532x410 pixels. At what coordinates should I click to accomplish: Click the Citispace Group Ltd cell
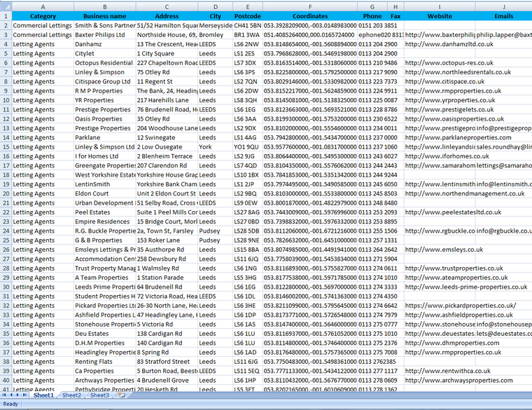[x=105, y=81]
